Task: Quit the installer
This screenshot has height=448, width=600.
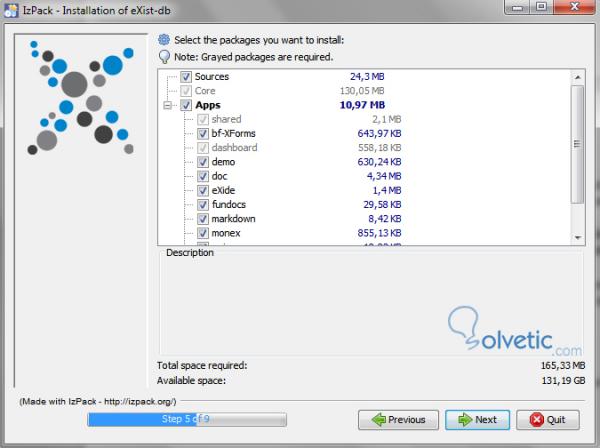Action: pyautogui.click(x=548, y=420)
